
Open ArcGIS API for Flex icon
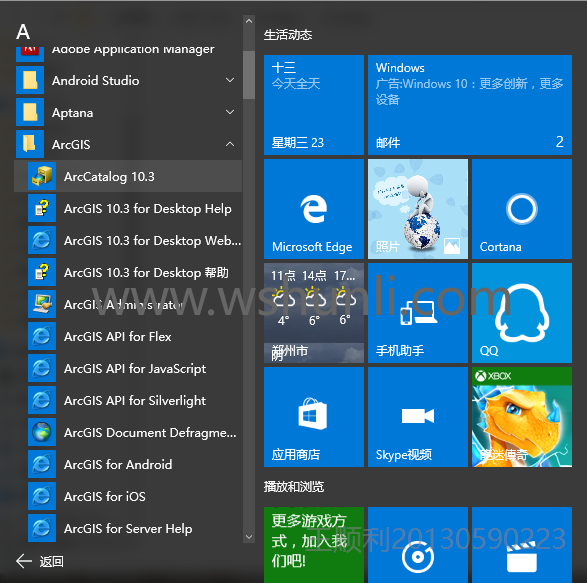pos(42,336)
